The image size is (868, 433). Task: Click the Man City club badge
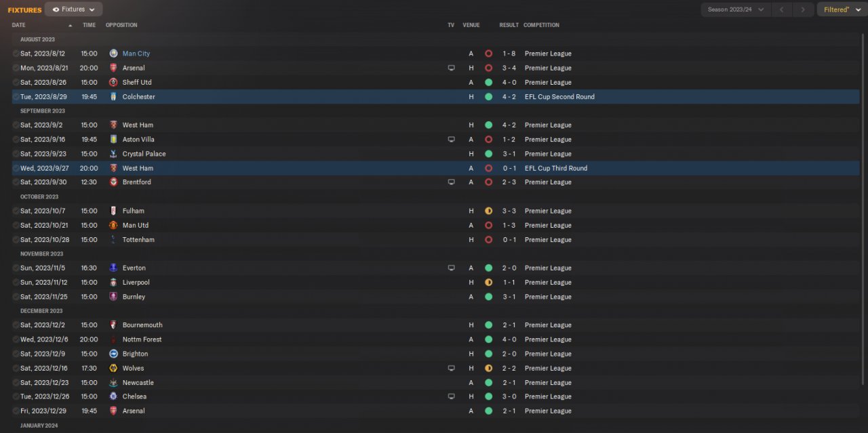tap(113, 54)
